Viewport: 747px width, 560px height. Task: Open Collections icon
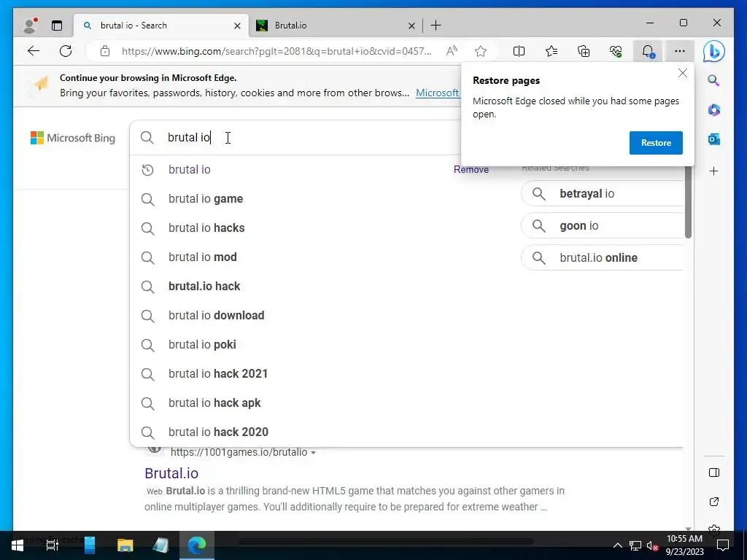click(584, 51)
